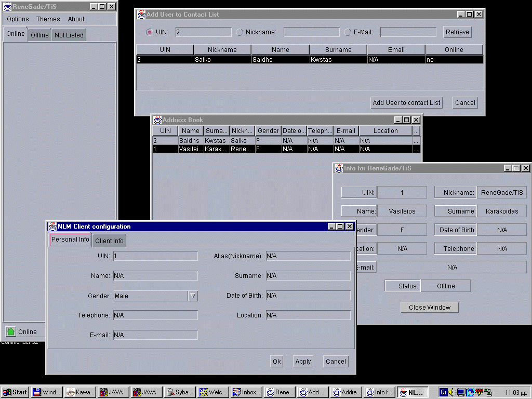
Task: Switch to the Info f... taskbar item
Action: click(379, 392)
